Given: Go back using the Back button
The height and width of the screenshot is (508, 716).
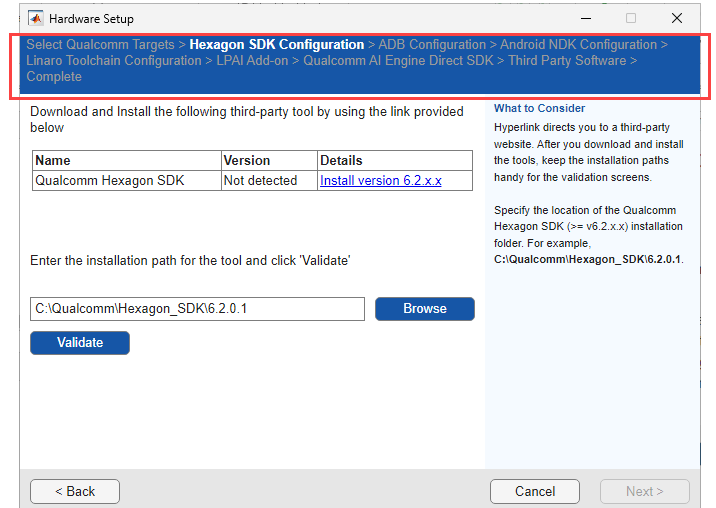Looking at the screenshot, I should point(75,491).
